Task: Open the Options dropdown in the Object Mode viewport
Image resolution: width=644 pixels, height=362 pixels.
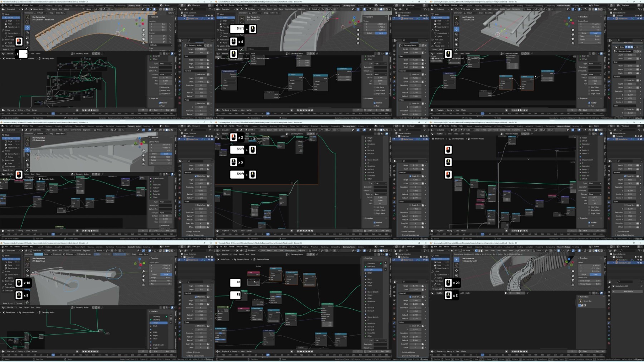Action: 171,13
